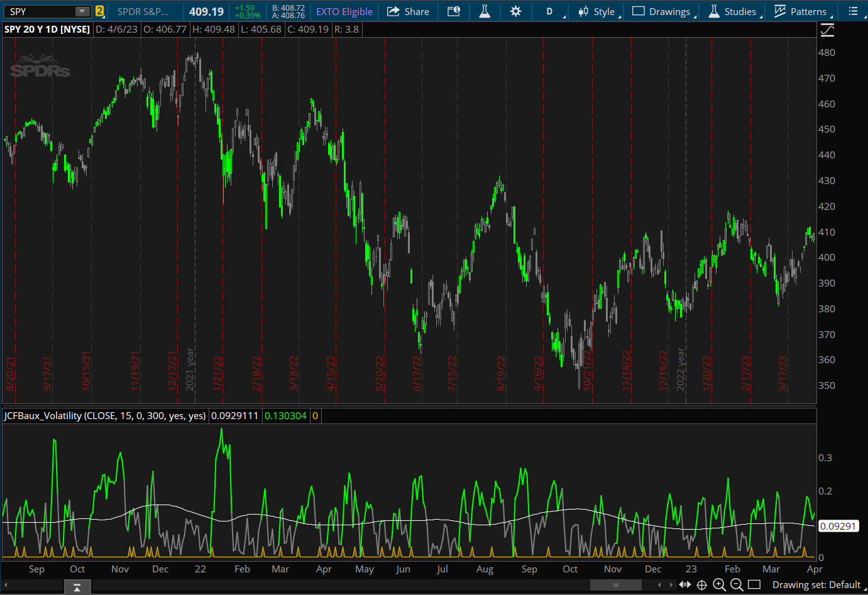Toggle the price axis chart mode icon
Viewport: 868px width, 595px height.
point(827,30)
